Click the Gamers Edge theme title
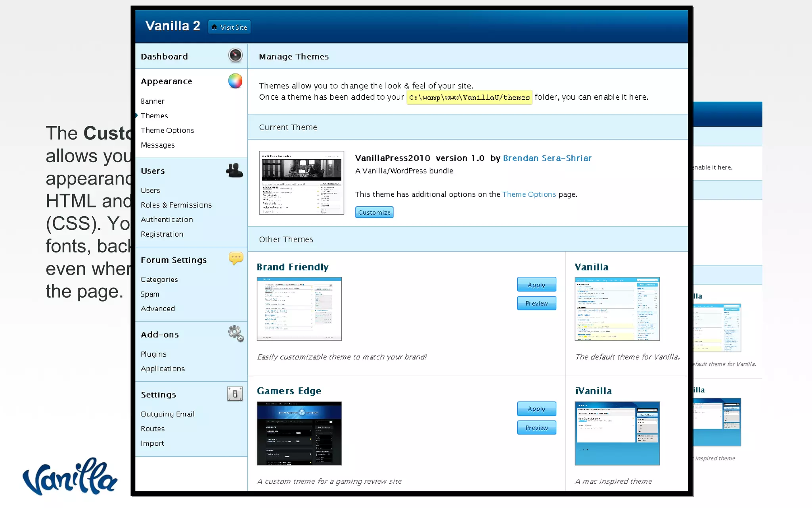 289,391
